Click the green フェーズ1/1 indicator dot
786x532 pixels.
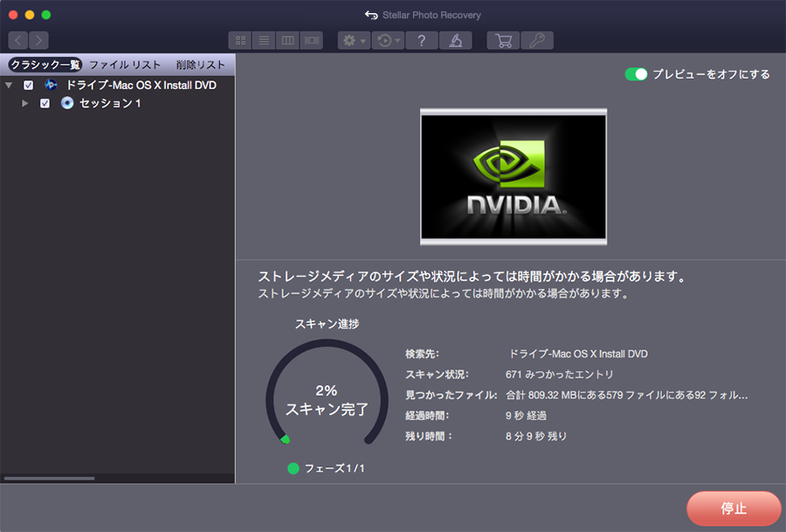click(x=293, y=468)
